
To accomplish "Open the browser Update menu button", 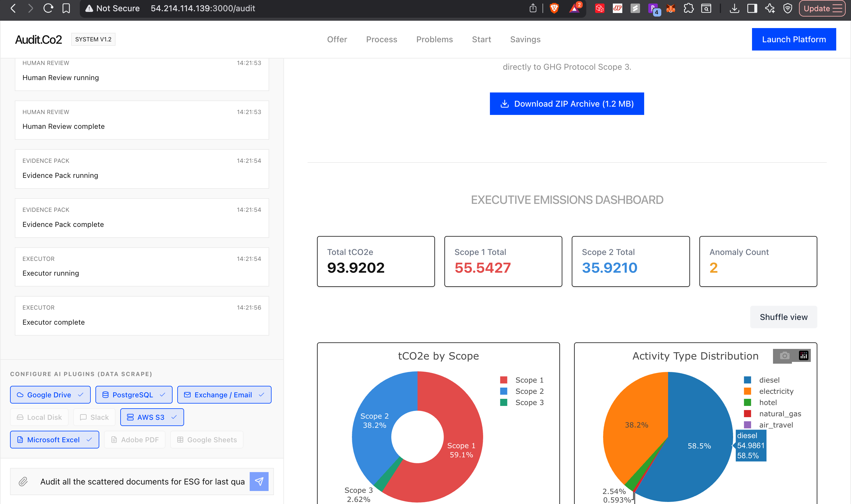I will pos(822,8).
